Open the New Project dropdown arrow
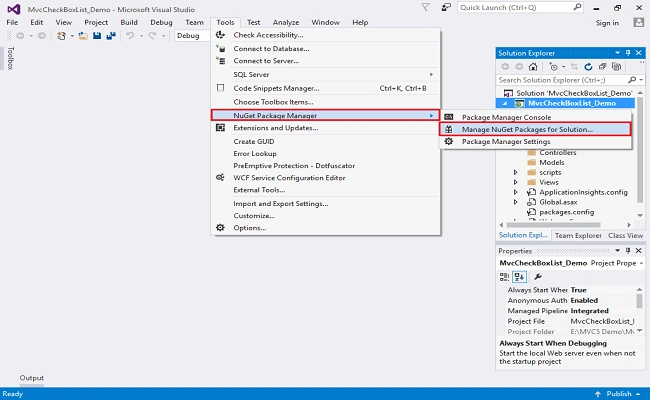 tap(72, 36)
